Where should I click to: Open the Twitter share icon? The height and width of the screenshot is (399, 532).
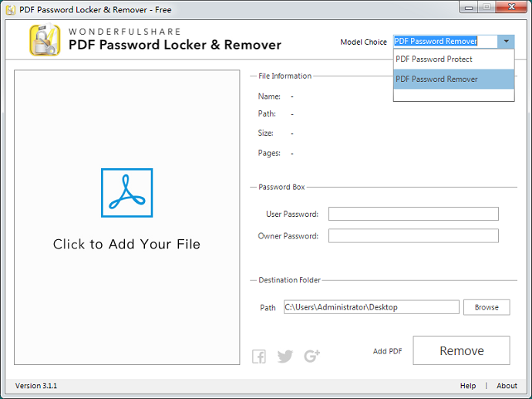(285, 357)
